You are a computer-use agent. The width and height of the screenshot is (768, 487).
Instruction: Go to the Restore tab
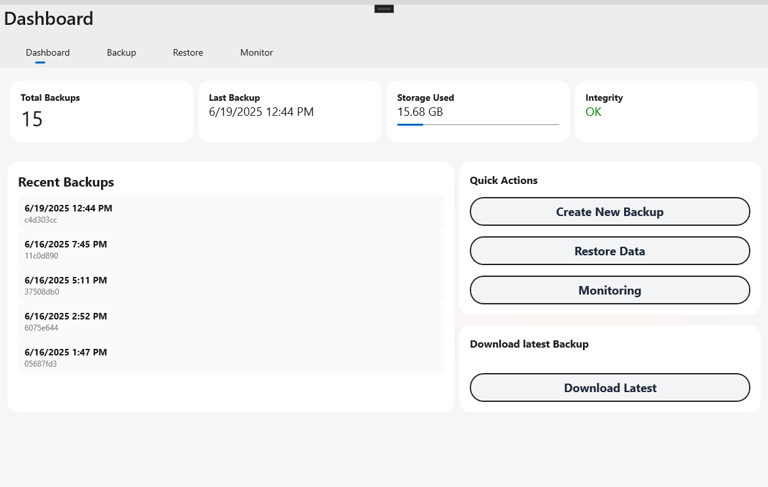pyautogui.click(x=188, y=52)
